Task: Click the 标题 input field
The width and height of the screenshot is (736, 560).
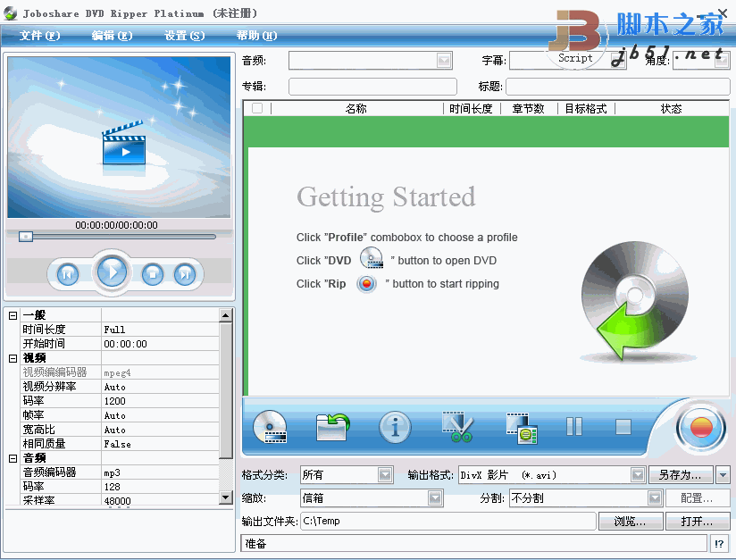Action: click(618, 87)
